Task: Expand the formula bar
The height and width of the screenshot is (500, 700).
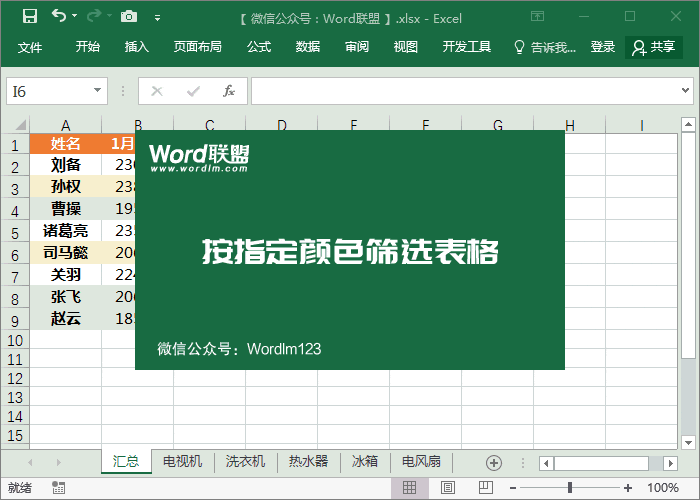Action: click(x=687, y=91)
